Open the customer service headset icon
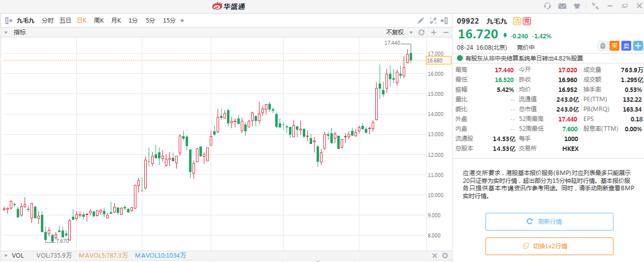644x262 pixels. click(547, 6)
